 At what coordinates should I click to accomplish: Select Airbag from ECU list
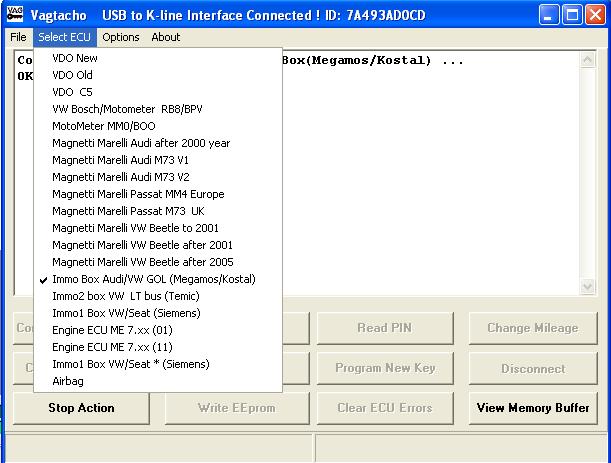coord(158,381)
